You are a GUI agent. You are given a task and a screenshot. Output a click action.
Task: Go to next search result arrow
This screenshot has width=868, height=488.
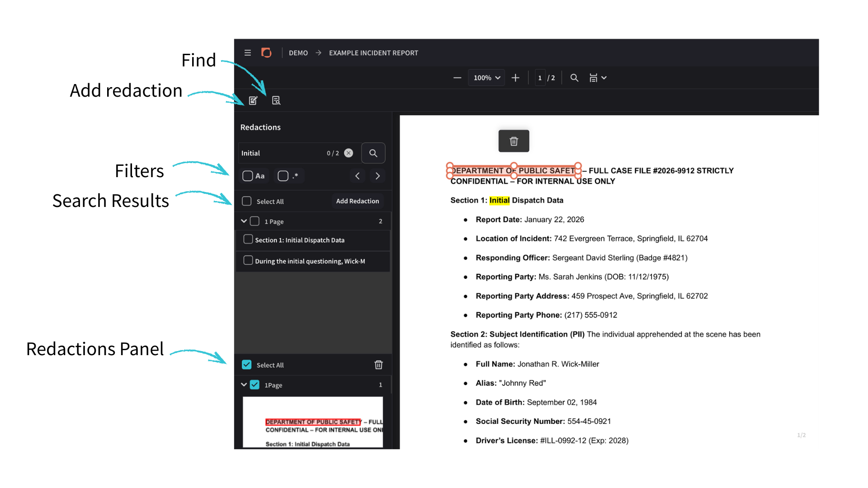point(377,176)
